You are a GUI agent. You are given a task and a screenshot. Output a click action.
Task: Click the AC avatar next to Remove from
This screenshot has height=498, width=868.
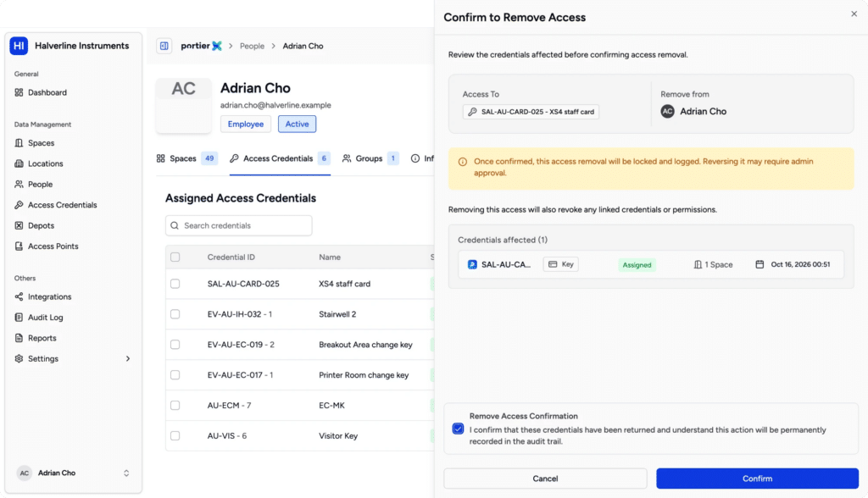(668, 111)
